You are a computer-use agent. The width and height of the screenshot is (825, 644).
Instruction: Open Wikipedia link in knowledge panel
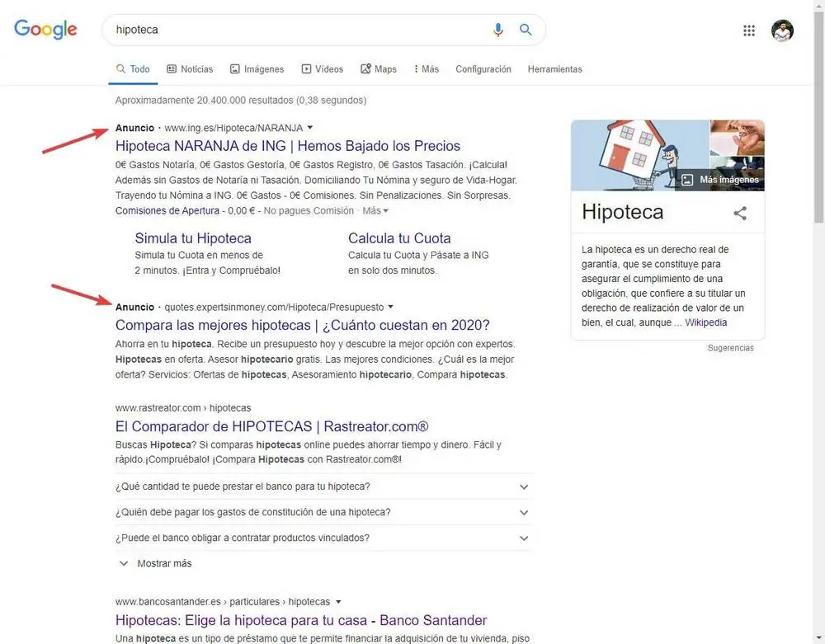click(x=705, y=322)
